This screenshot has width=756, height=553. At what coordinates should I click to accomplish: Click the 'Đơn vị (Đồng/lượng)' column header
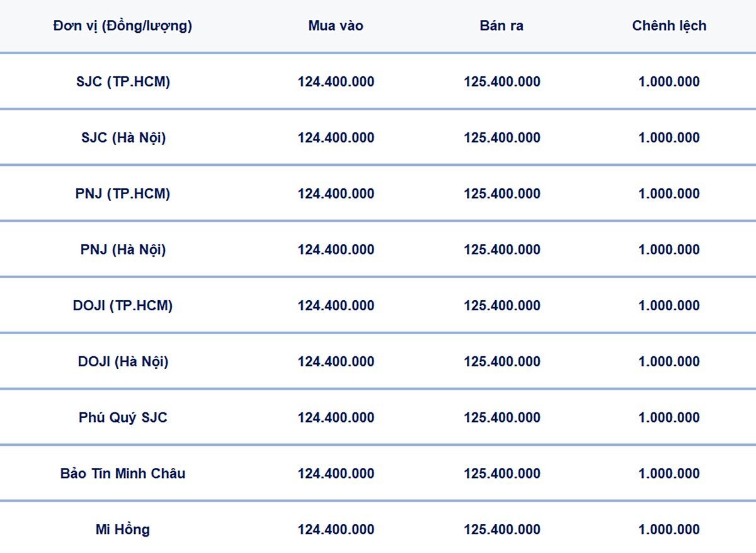tap(123, 26)
